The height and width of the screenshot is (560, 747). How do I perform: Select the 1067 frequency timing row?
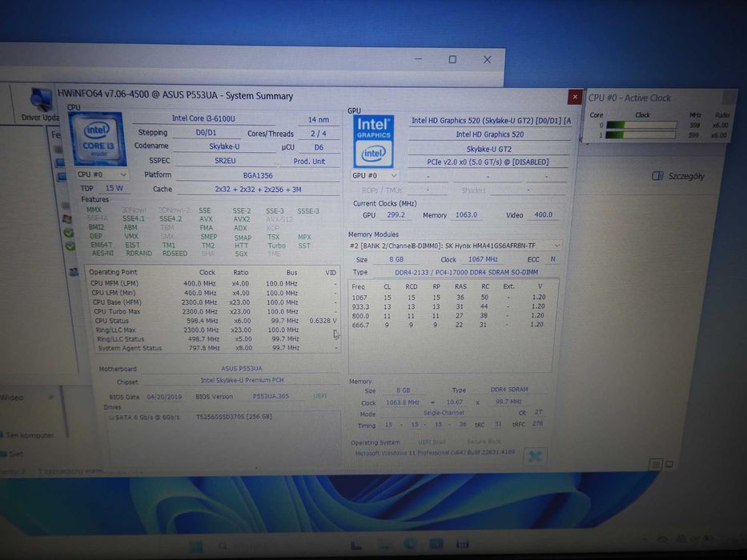coord(449,297)
